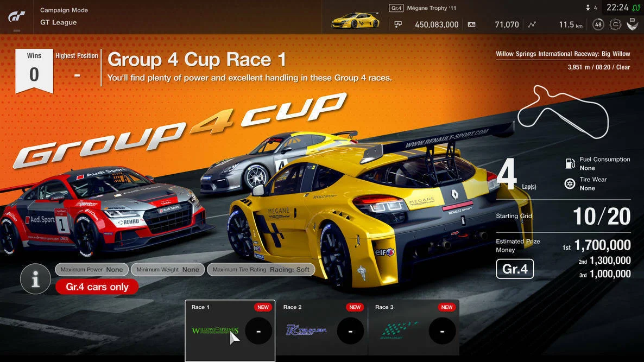644x362 pixels.
Task: Toggle the Minimum Weight None restriction
Action: [x=167, y=269]
